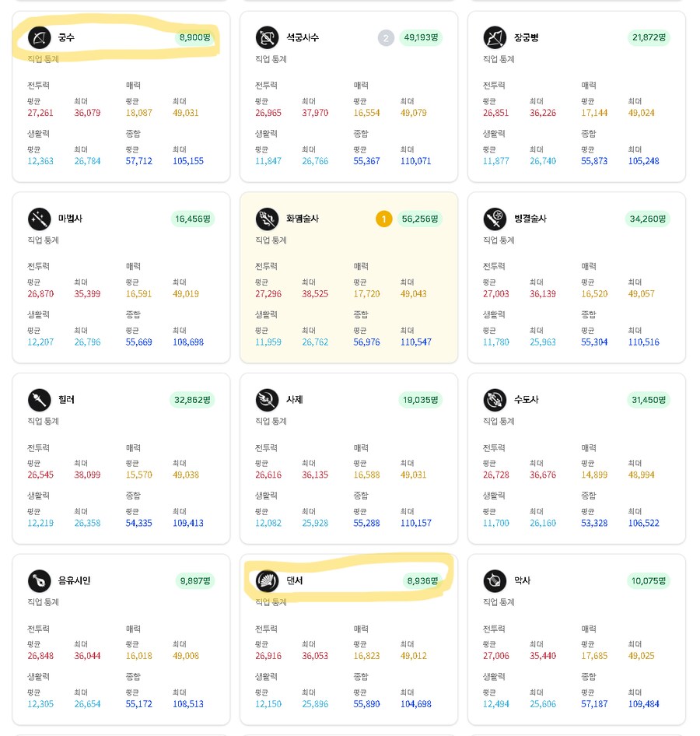
Task: Click the 56,256명 player count badge
Action: [x=420, y=219]
